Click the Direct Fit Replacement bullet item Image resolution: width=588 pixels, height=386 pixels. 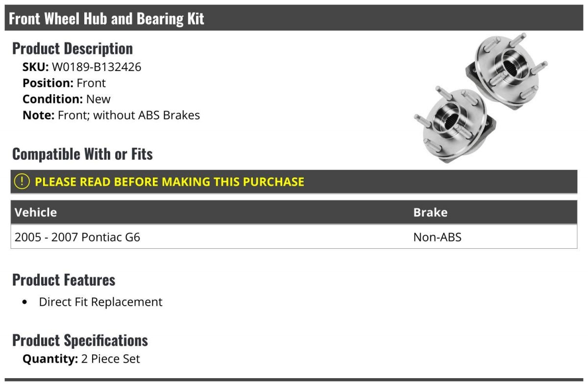click(x=100, y=302)
